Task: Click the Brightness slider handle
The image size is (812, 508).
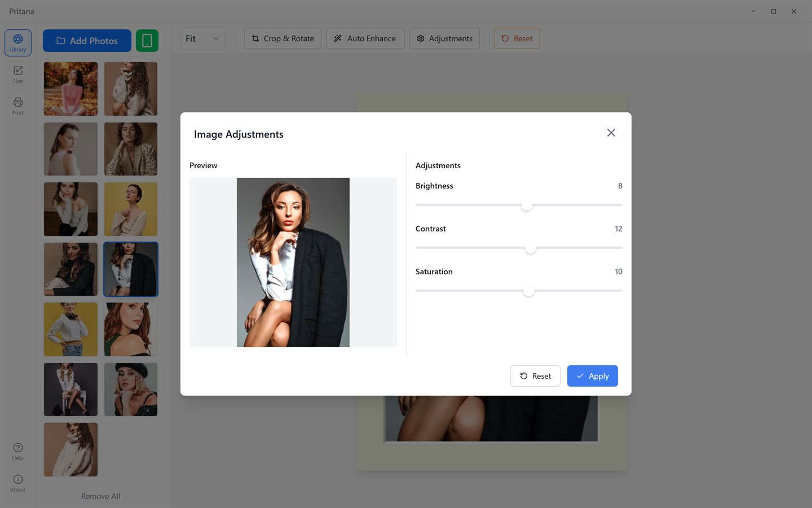Action: click(527, 205)
